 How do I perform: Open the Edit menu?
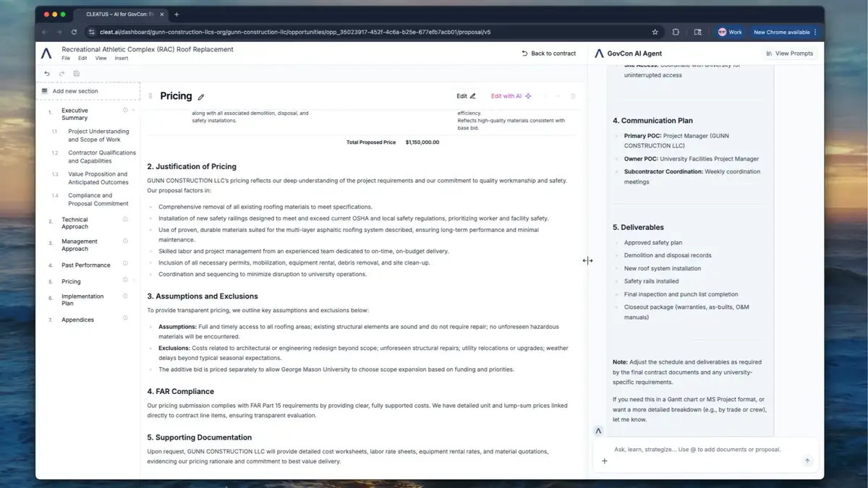click(82, 58)
